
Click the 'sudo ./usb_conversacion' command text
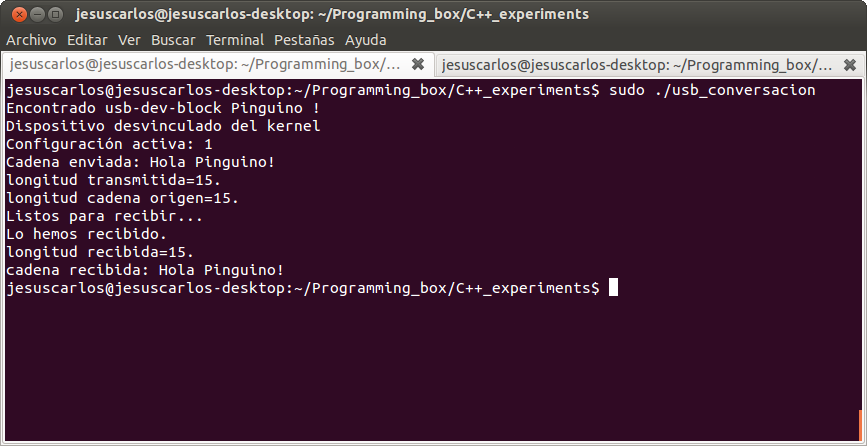point(711,90)
